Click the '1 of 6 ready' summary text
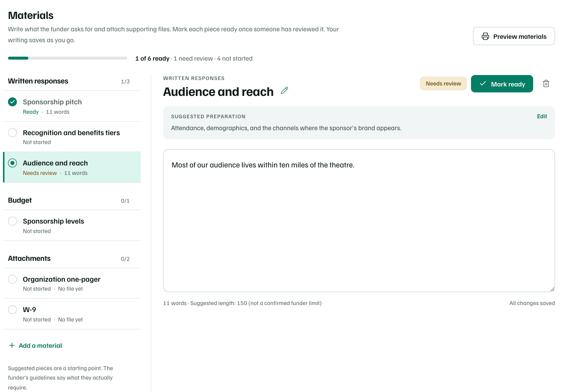563x392 pixels. tap(152, 58)
